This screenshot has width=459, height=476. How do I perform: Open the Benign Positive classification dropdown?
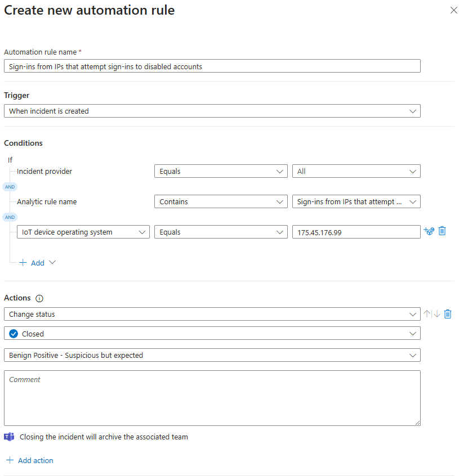point(212,356)
